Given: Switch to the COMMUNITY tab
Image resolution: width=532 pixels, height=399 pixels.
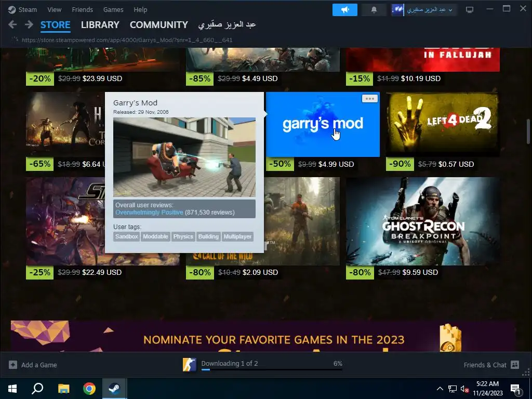Looking at the screenshot, I should coord(159,25).
